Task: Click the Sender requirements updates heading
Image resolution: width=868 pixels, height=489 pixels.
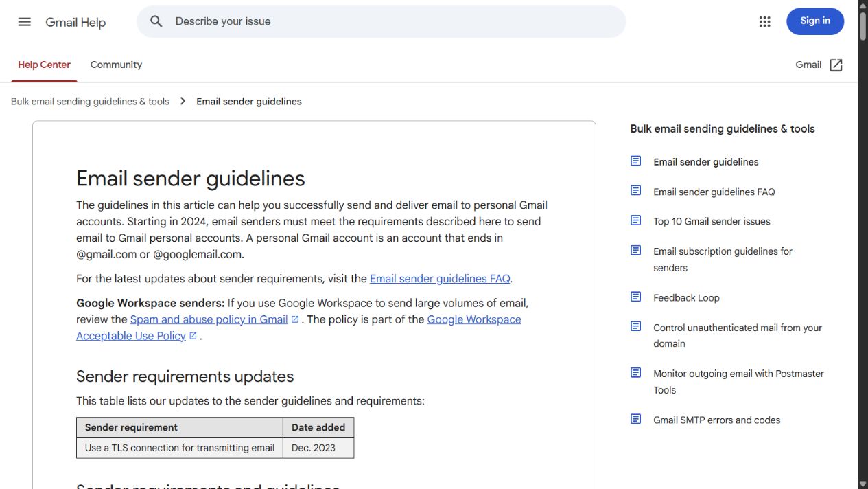Action: click(185, 376)
